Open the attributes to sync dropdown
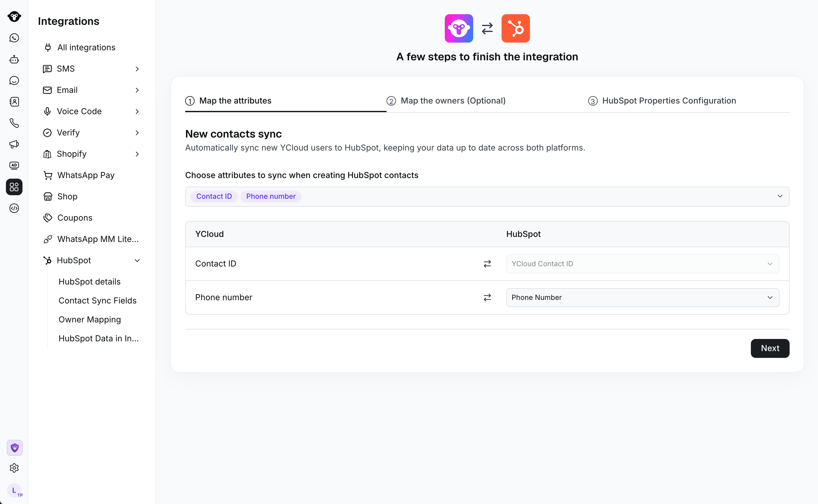This screenshot has width=818, height=504. 487,196
